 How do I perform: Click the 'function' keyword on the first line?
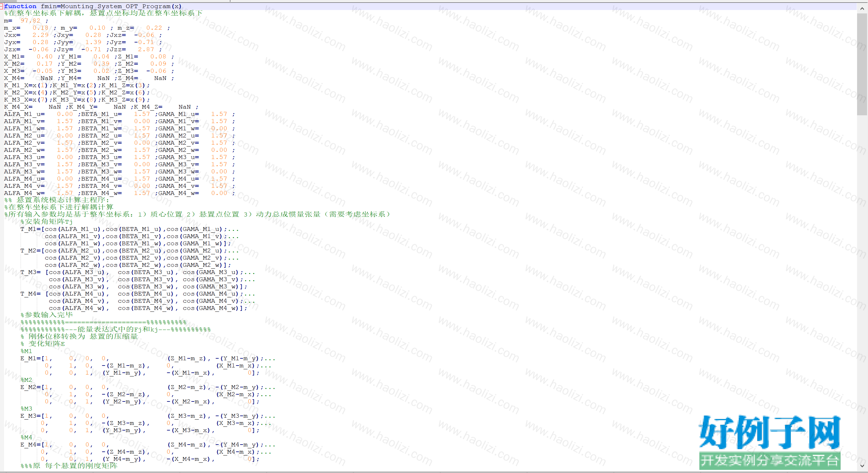(20, 7)
